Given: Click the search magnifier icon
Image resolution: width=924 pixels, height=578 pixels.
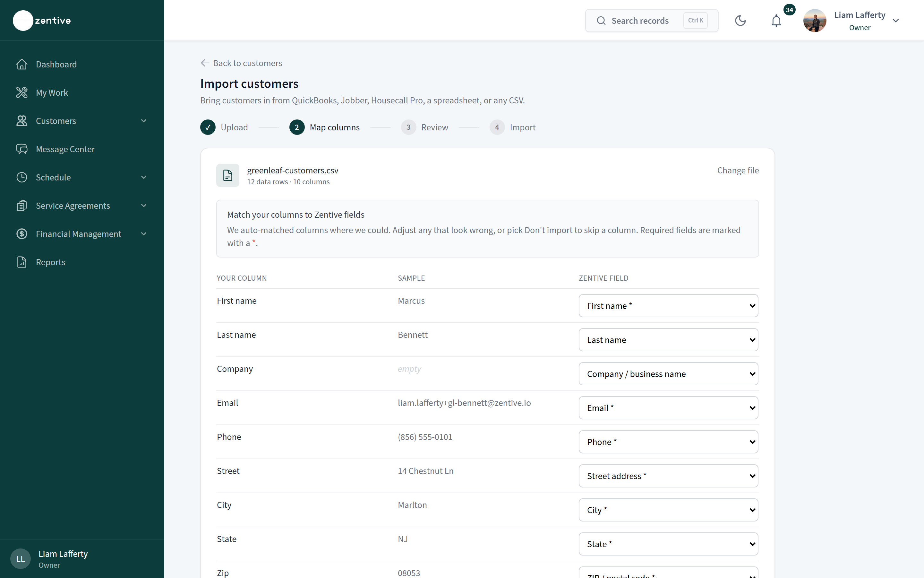Looking at the screenshot, I should (601, 21).
